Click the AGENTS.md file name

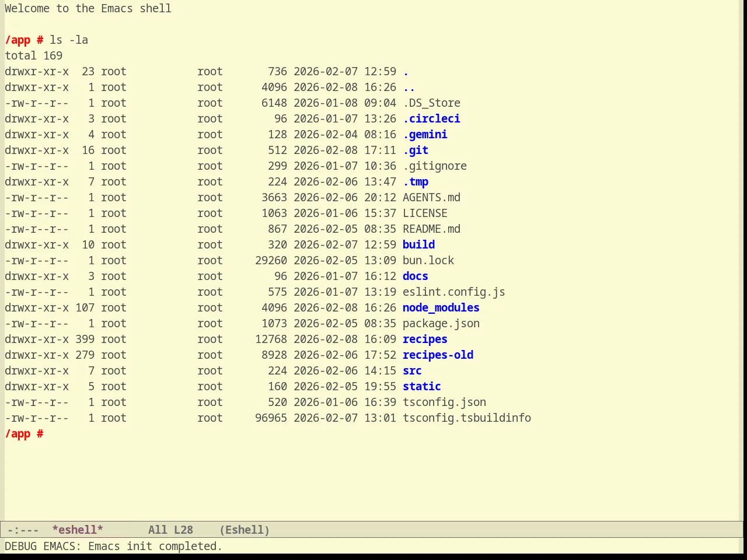pos(431,197)
